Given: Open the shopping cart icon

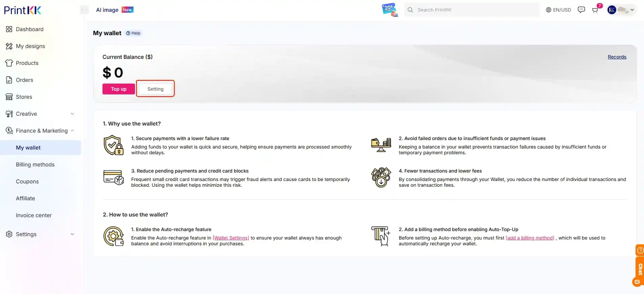Looking at the screenshot, I should pyautogui.click(x=595, y=10).
